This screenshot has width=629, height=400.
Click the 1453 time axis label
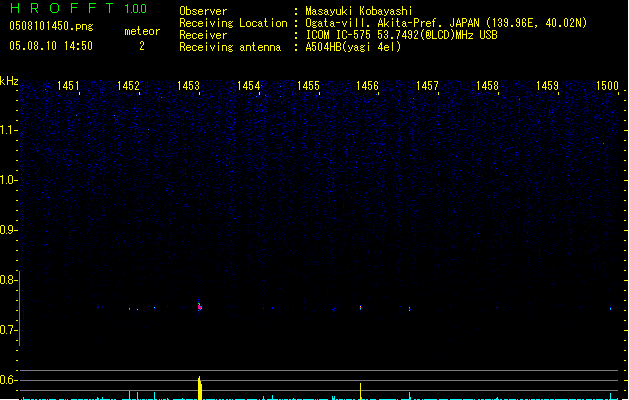point(188,85)
